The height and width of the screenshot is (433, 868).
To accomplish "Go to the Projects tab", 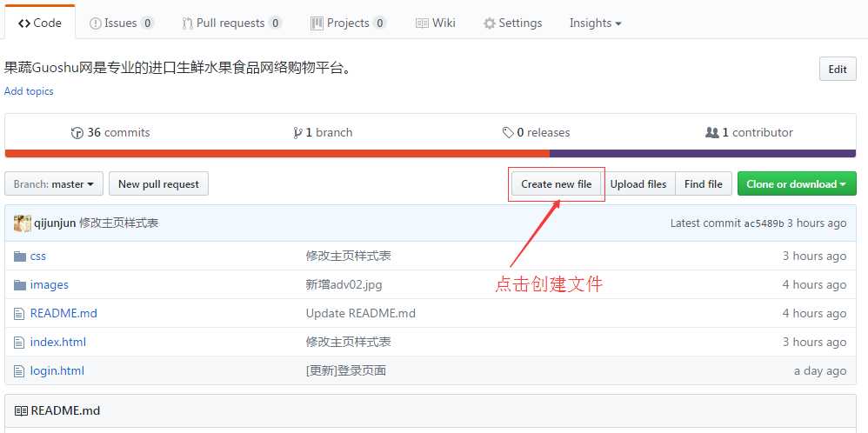I will pos(348,23).
